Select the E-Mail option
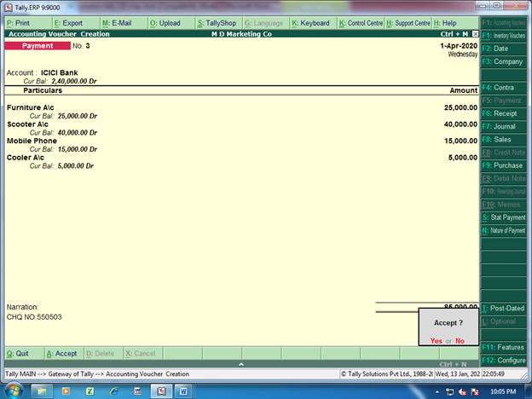Viewport: 532px width, 399px height. tap(124, 23)
